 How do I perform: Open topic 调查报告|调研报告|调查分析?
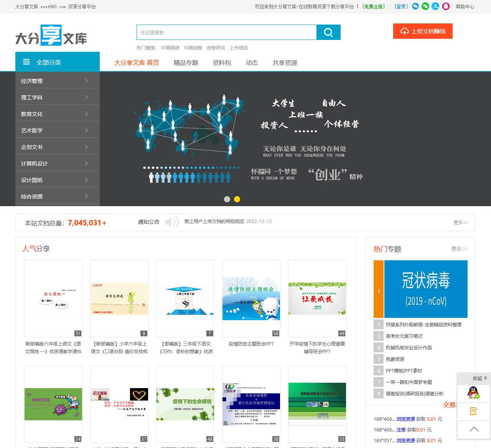coord(414,394)
